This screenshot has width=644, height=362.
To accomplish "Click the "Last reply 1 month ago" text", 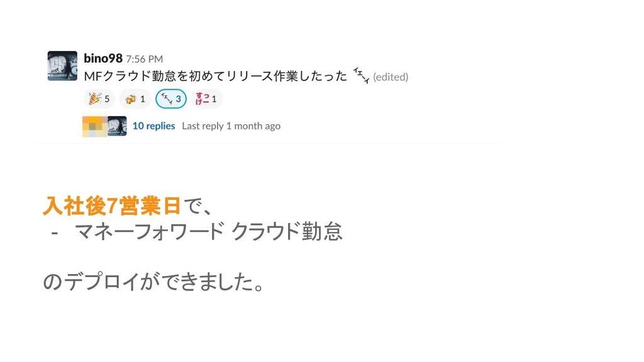I will [x=231, y=126].
